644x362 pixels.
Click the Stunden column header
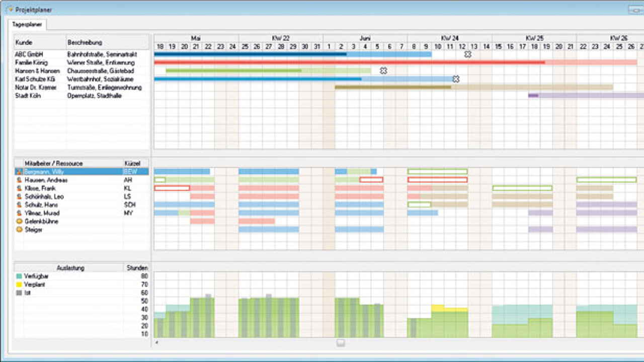(x=137, y=268)
